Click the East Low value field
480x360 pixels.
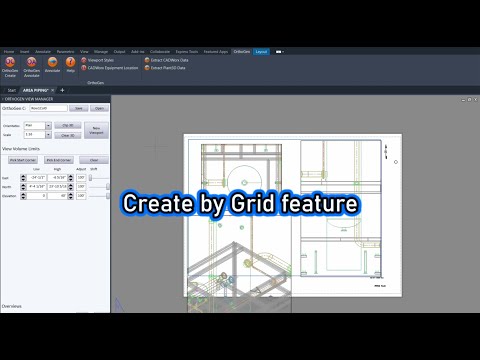pyautogui.click(x=37, y=178)
